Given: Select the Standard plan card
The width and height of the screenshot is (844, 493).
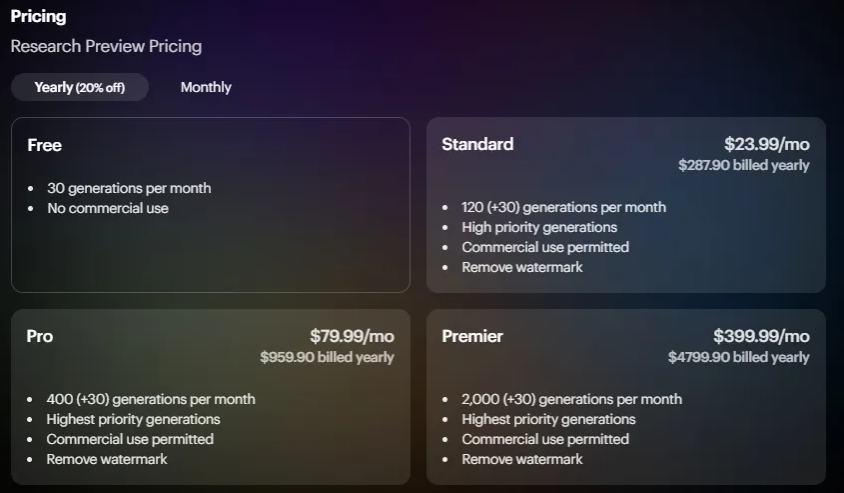Looking at the screenshot, I should tap(626, 205).
